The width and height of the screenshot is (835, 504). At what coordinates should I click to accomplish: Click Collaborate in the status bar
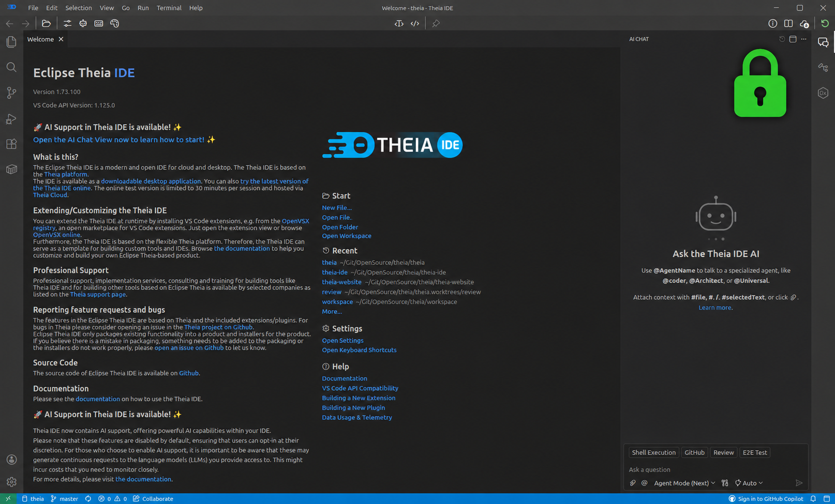[x=153, y=499]
